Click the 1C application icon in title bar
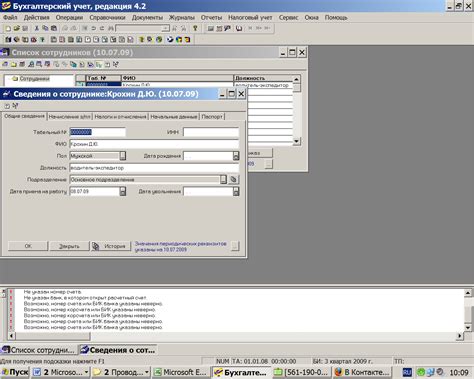 tap(6, 6)
